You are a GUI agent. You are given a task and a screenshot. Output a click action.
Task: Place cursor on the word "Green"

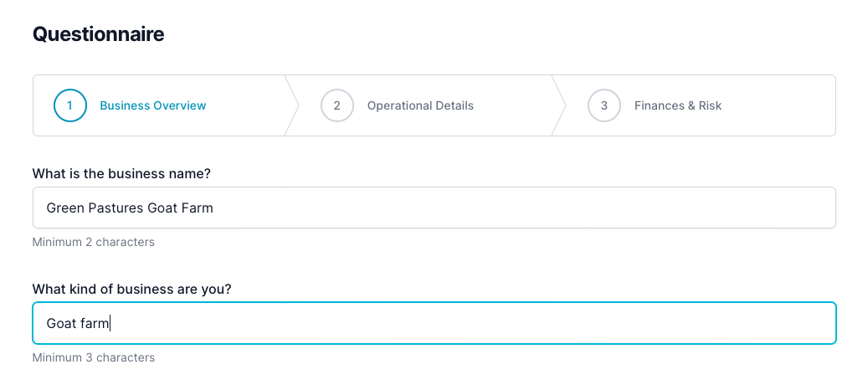(64, 208)
